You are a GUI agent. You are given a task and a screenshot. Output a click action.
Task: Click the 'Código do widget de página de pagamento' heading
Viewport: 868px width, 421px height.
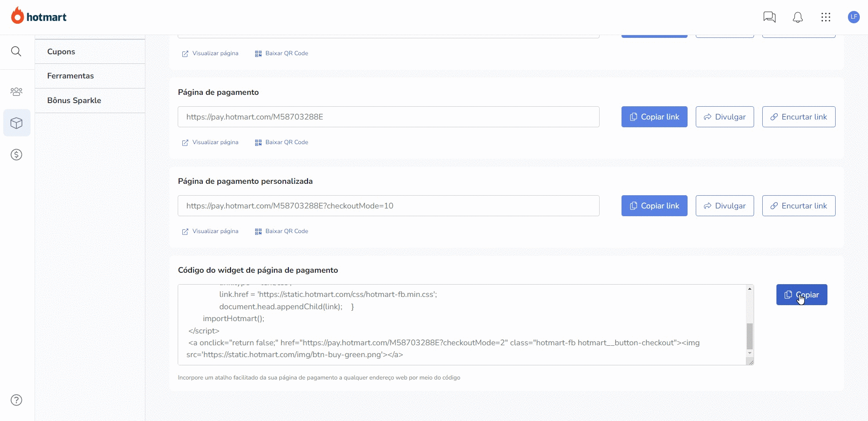click(x=258, y=270)
